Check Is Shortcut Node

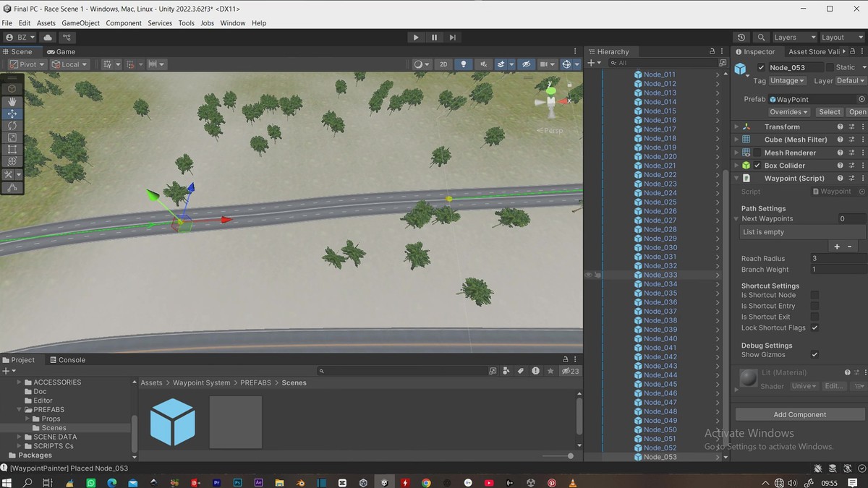[814, 295]
